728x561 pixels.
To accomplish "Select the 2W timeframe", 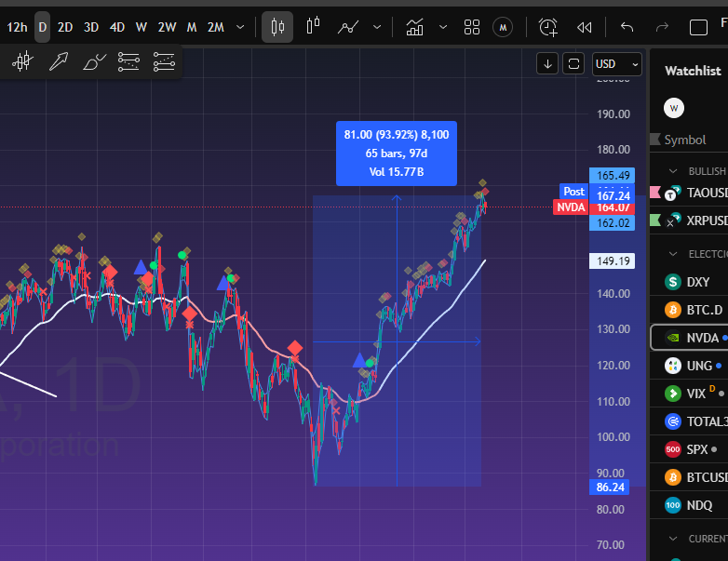I will click(167, 27).
